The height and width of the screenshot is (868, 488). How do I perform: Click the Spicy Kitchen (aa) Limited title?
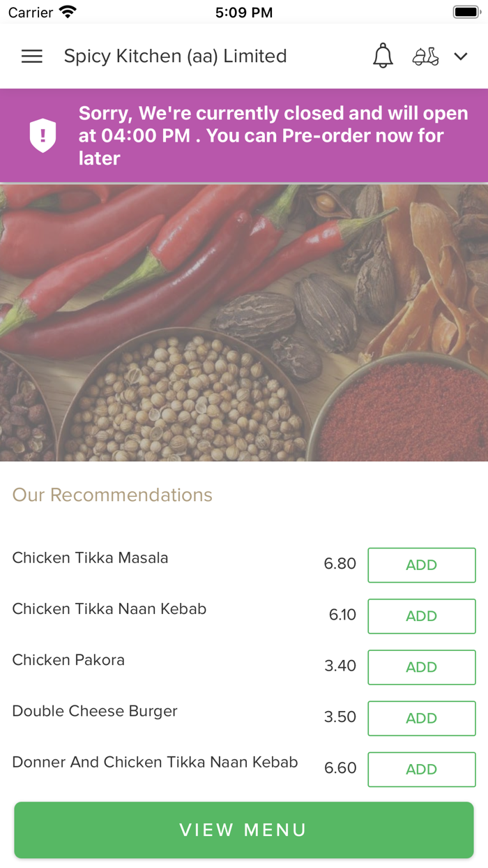175,56
